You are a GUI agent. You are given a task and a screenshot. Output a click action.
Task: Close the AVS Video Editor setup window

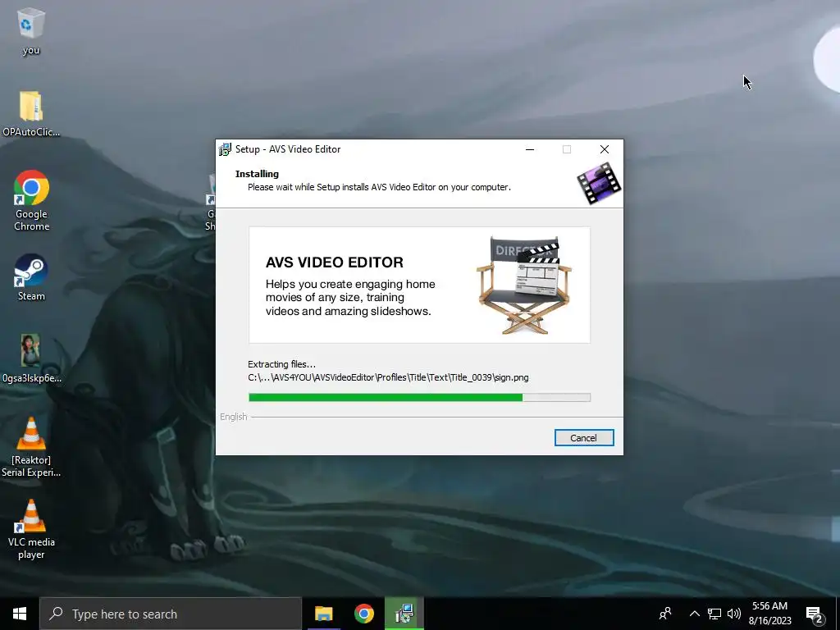[x=605, y=149]
